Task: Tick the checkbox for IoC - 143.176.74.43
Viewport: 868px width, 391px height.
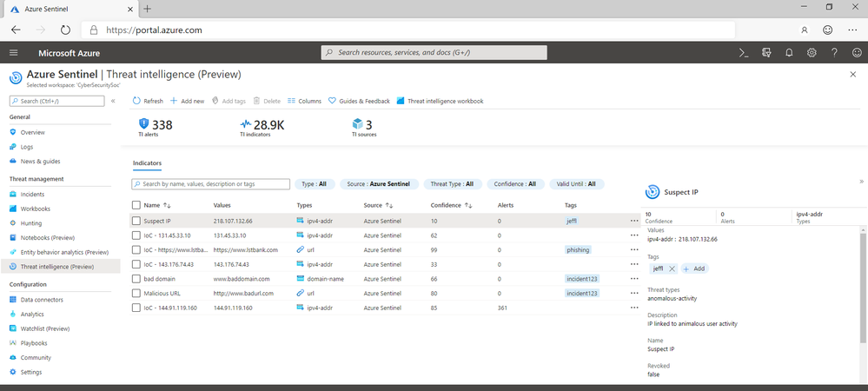Action: tap(136, 264)
